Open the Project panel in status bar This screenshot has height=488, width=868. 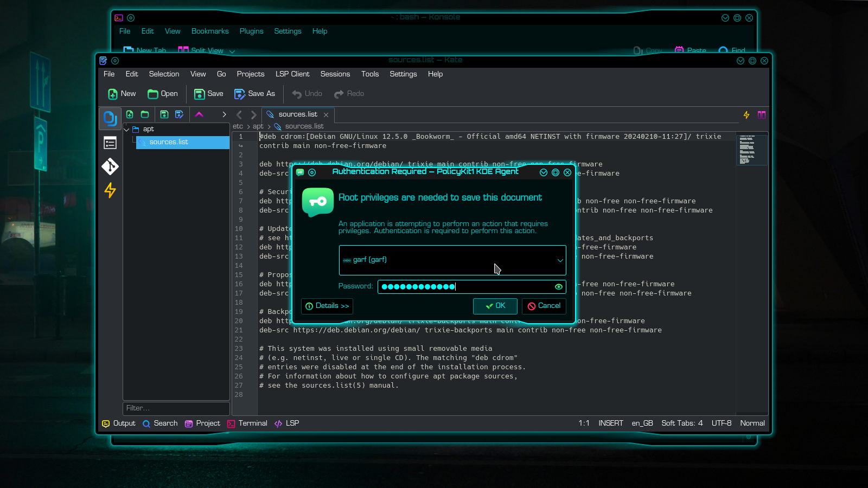click(x=202, y=423)
